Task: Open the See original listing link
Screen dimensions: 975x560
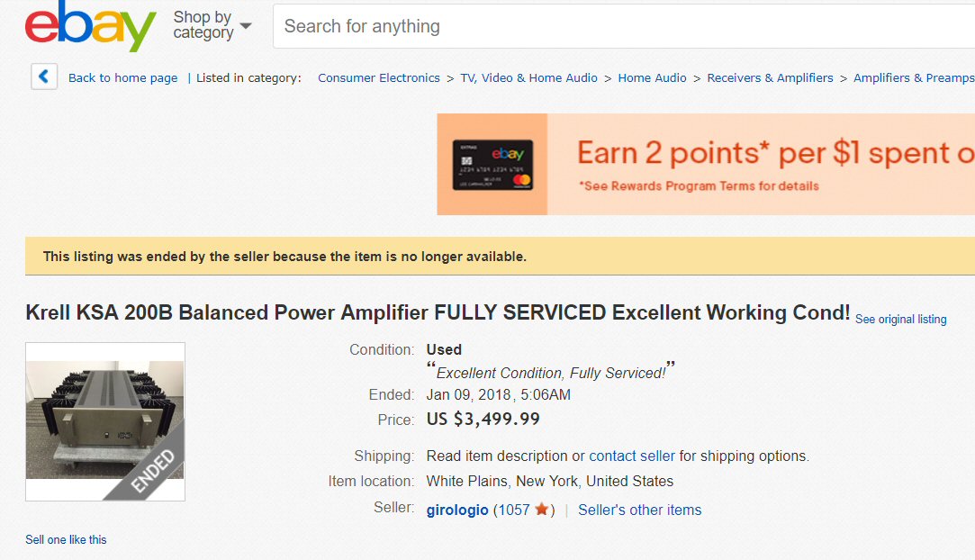Action: (900, 320)
